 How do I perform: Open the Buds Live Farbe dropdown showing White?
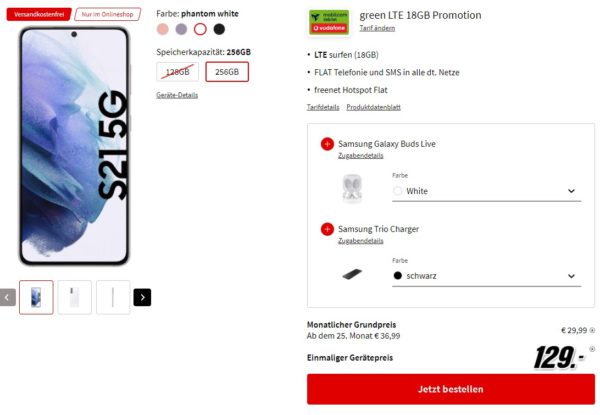coord(486,191)
